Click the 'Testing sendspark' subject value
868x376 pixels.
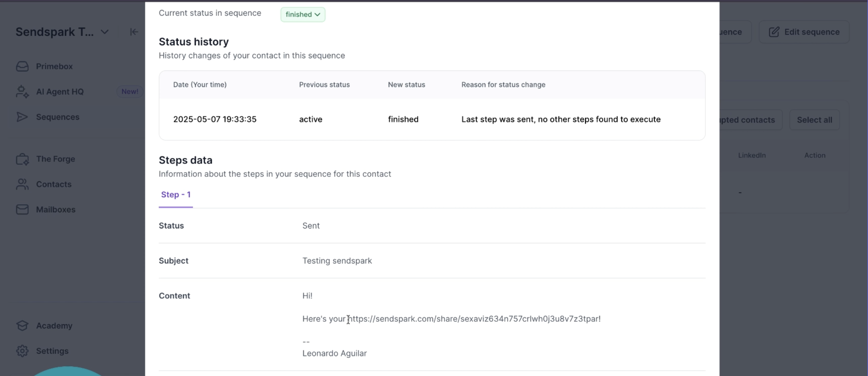pyautogui.click(x=337, y=261)
